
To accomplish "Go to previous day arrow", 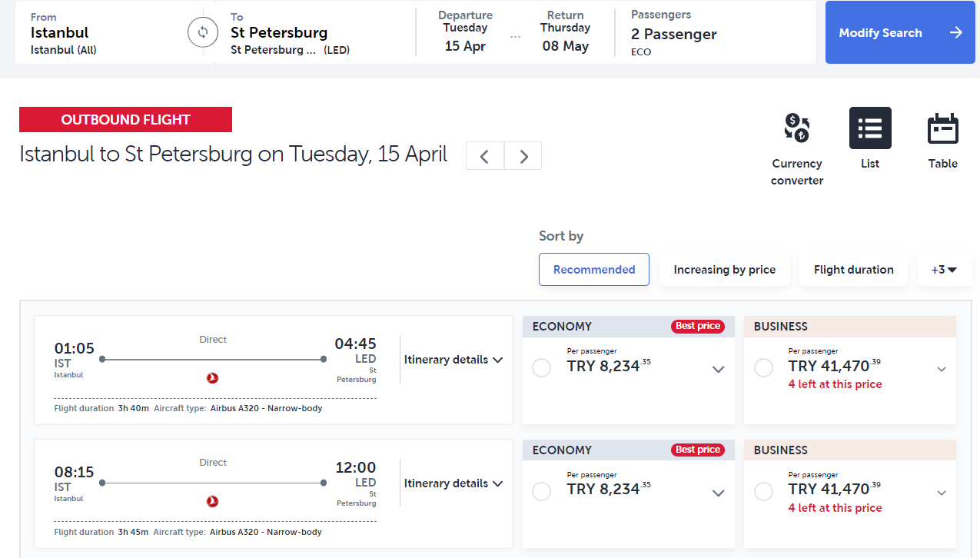I will pos(485,156).
